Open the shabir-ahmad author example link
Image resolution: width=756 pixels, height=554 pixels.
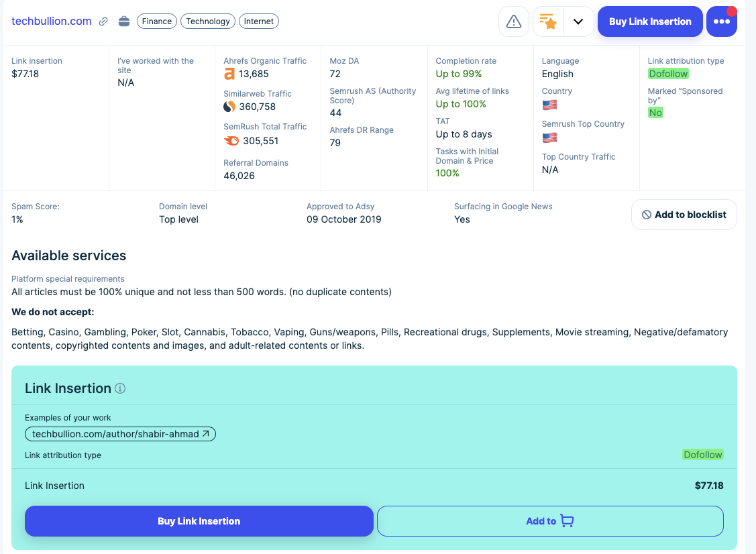click(120, 434)
